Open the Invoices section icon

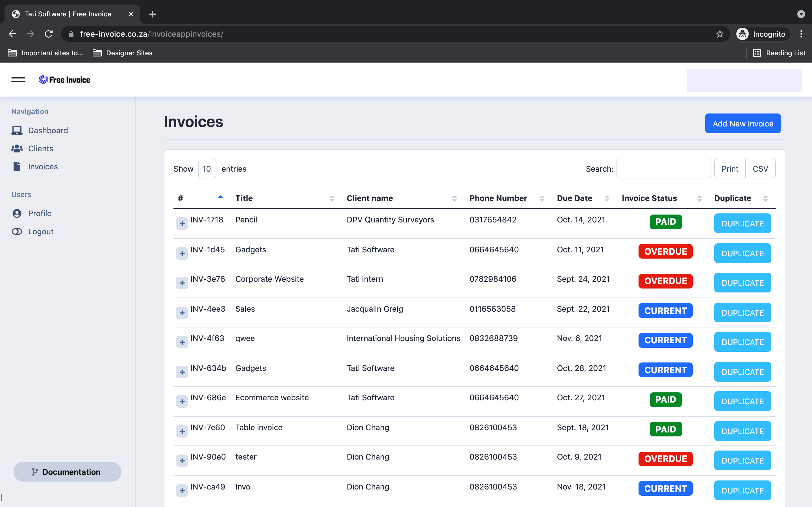[17, 166]
